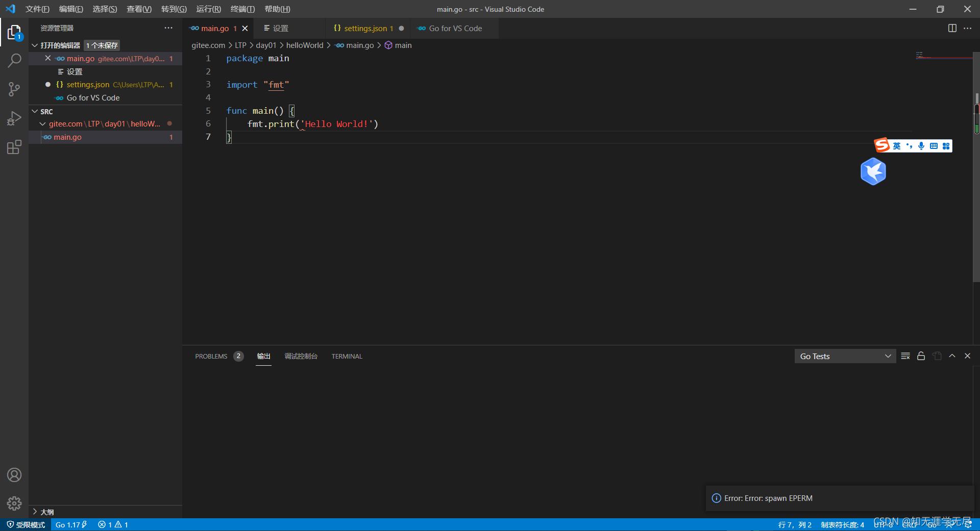The height and width of the screenshot is (531, 980).
Task: Open the Extensions view
Action: (14, 147)
